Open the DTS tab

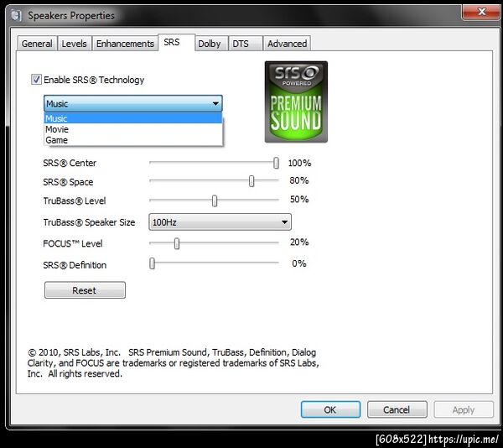(x=245, y=44)
